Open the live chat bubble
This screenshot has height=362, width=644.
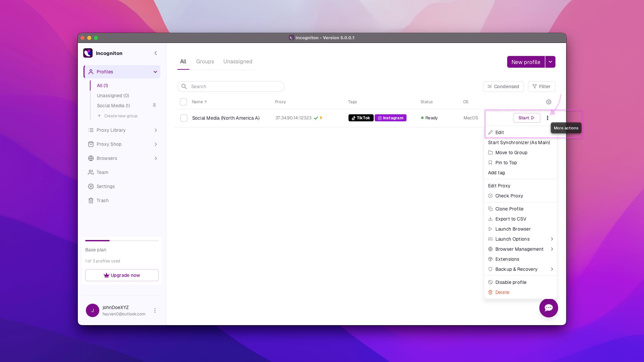(549, 308)
